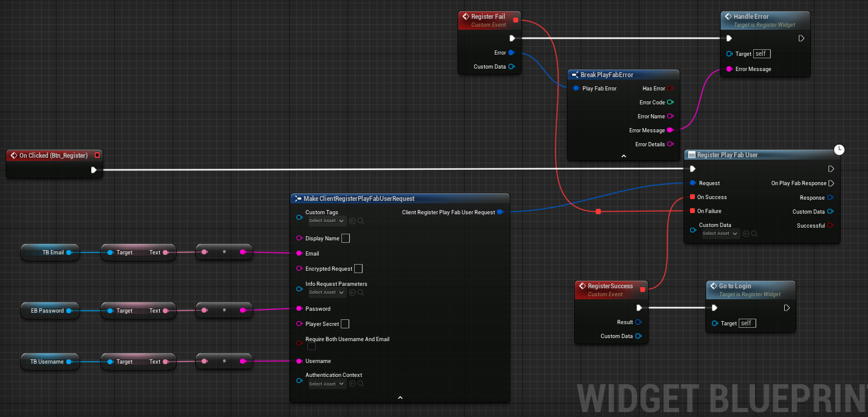Click the Display Name value box
The image size is (868, 417).
pyautogui.click(x=346, y=239)
